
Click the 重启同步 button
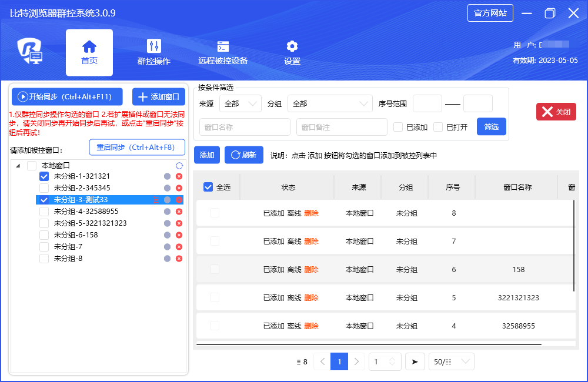137,147
